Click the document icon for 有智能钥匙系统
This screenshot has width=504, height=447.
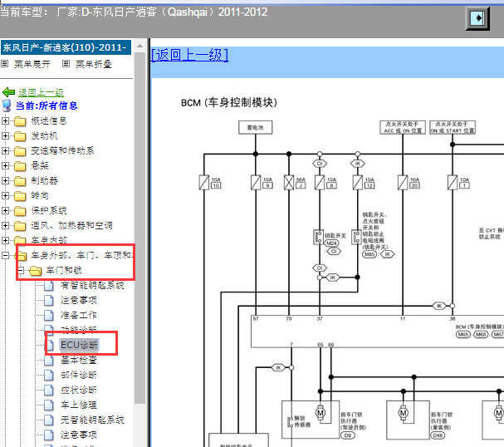coord(49,285)
